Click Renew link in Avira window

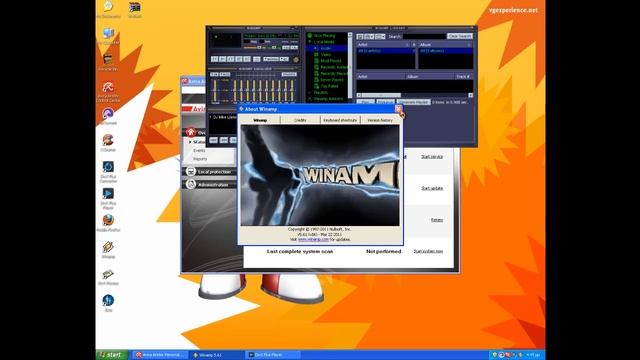437,220
